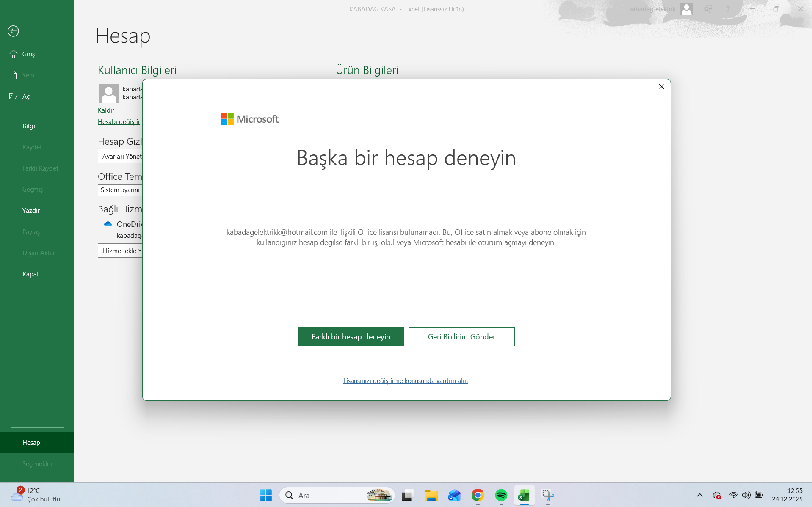Open the Snipping Tool in the taskbar
Viewport: 812px width, 507px height.
coord(548,495)
